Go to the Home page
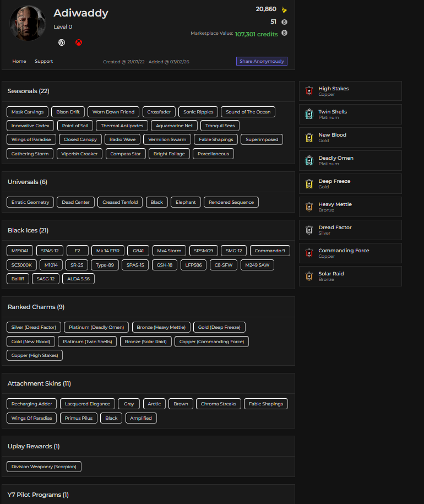 (19, 61)
